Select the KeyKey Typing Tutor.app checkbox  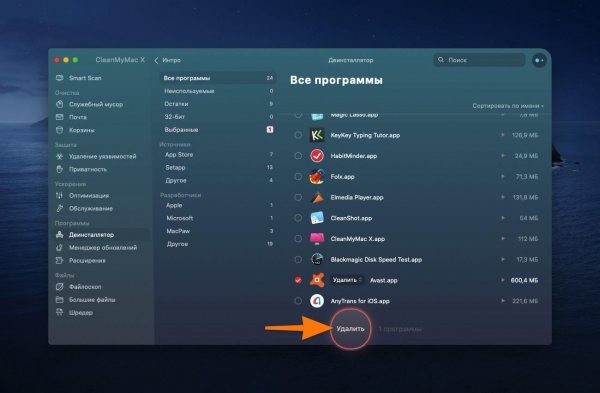298,135
